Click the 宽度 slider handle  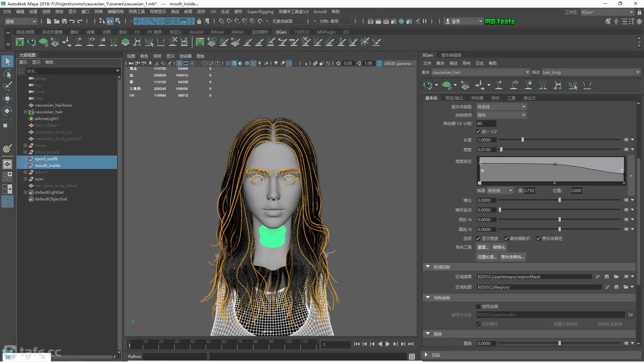(x=501, y=150)
